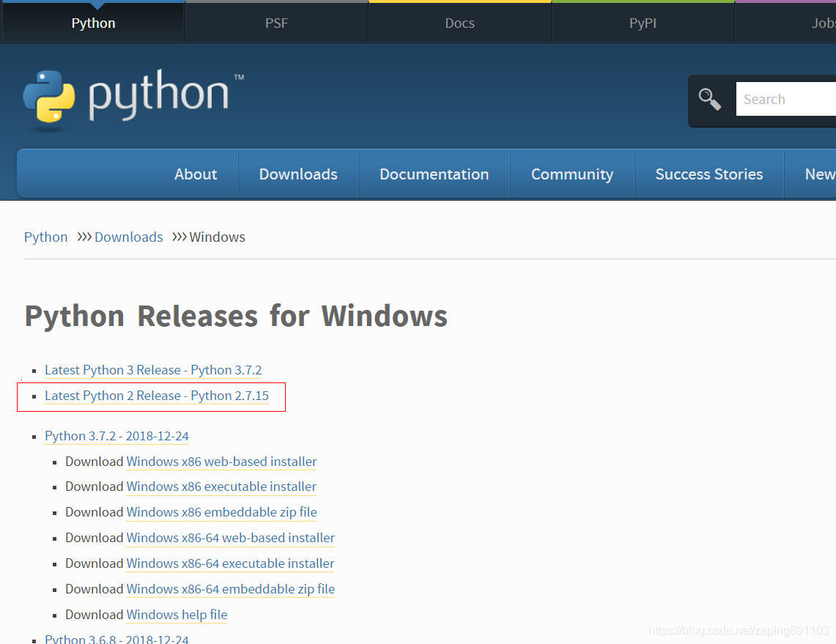Screen dimensions: 836x644
Task: Open the PyPI top tab
Action: pyautogui.click(x=643, y=23)
